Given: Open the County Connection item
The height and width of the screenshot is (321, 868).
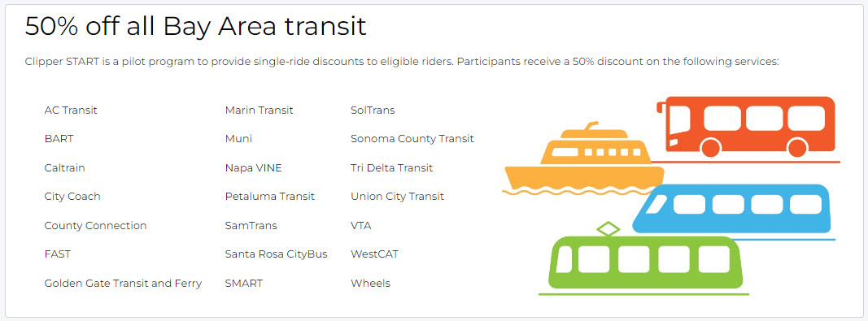Looking at the screenshot, I should [95, 226].
